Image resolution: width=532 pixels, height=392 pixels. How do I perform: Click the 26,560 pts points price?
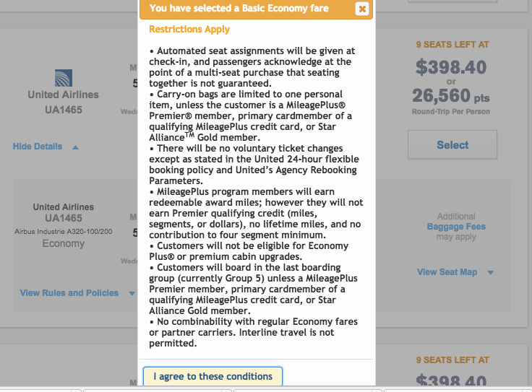pyautogui.click(x=452, y=96)
